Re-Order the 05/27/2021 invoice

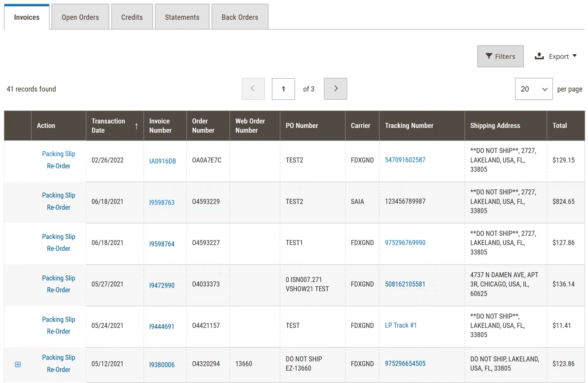click(x=59, y=290)
